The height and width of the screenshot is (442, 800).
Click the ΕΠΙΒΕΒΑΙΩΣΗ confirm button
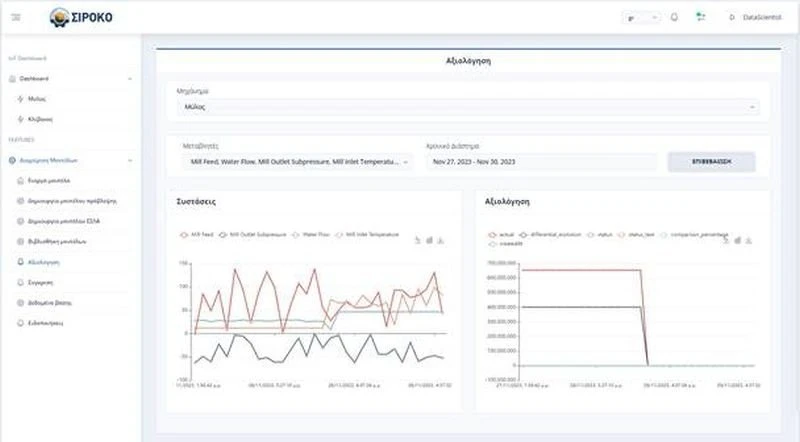click(x=711, y=161)
